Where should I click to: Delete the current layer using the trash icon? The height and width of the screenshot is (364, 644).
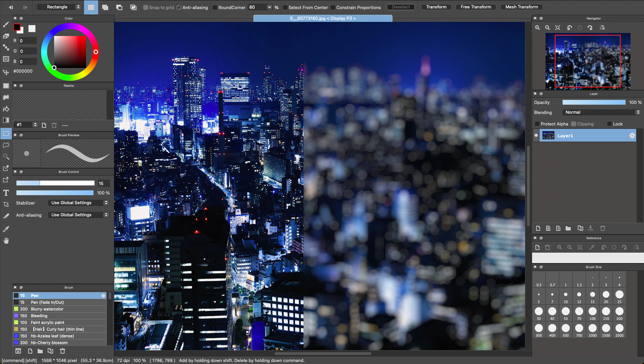pyautogui.click(x=602, y=228)
